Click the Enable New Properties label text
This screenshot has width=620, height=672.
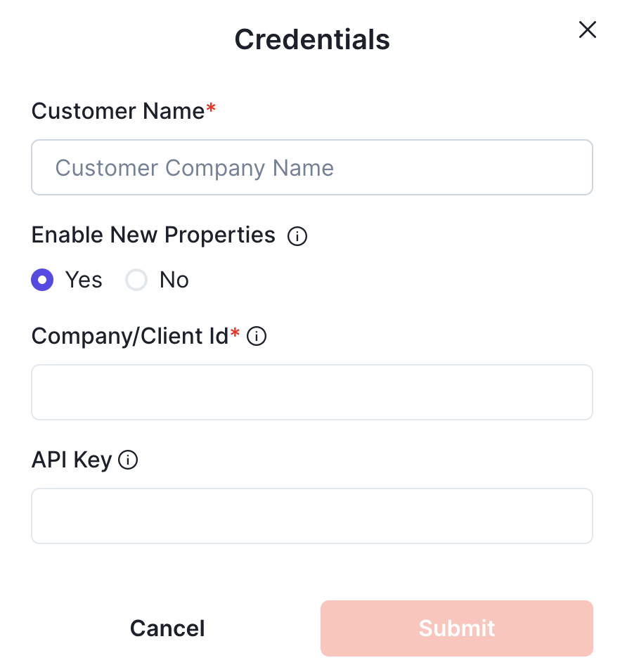[153, 235]
